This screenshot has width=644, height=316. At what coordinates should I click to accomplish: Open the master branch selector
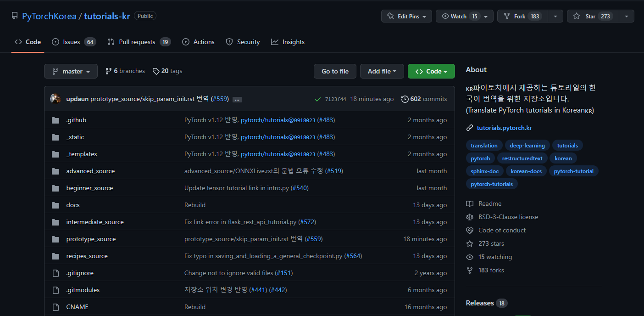click(x=71, y=71)
